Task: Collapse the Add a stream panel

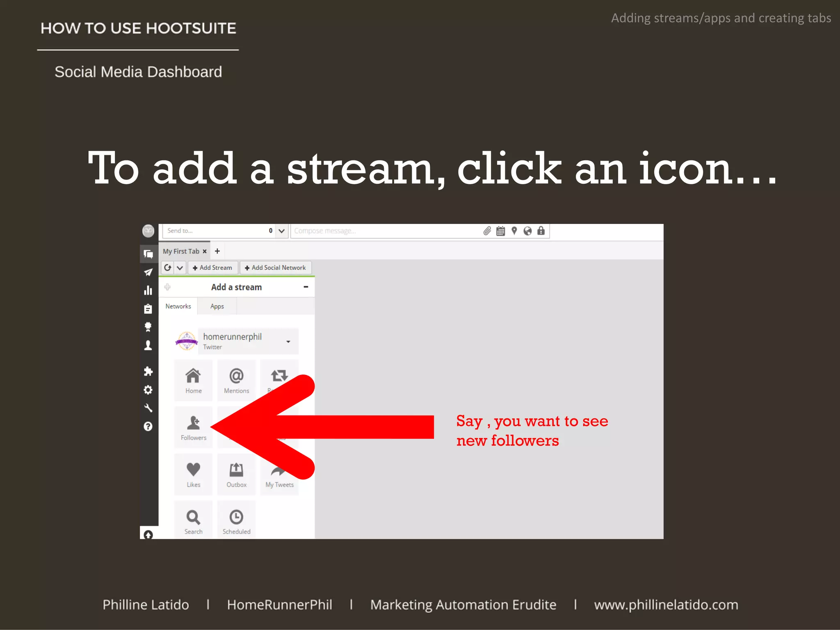Action: (x=306, y=287)
